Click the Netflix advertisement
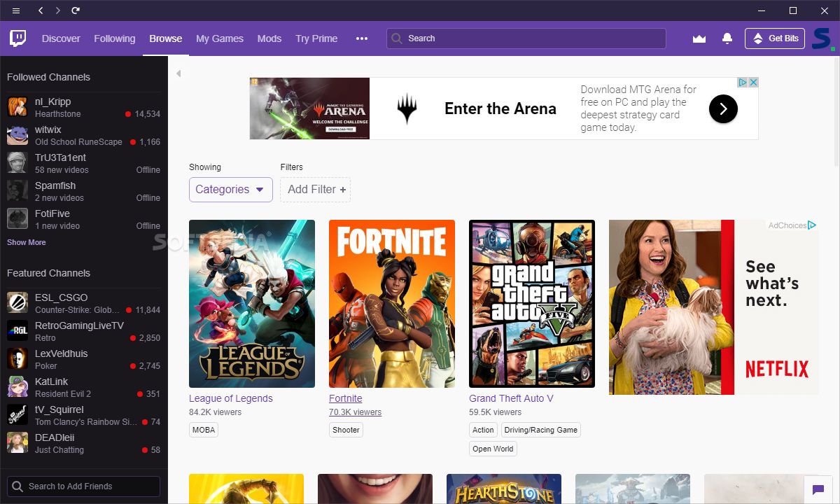840x504 pixels. pos(713,307)
